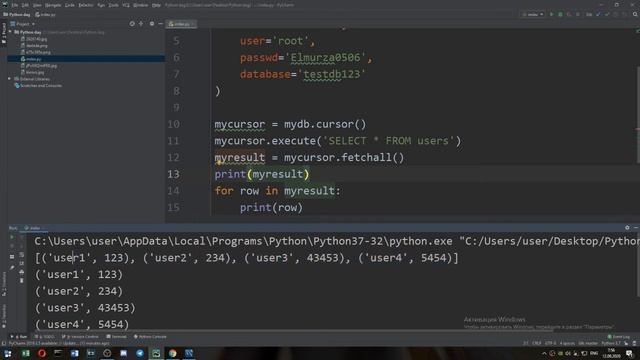Click the Clear All trash icon in Run panel
This screenshot has width=640, height=360.
point(22,280)
